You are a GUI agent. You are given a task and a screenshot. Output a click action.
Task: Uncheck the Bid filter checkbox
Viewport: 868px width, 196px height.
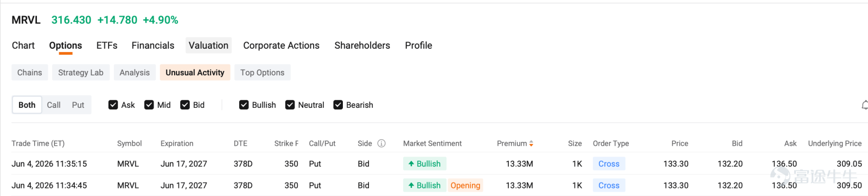point(185,105)
